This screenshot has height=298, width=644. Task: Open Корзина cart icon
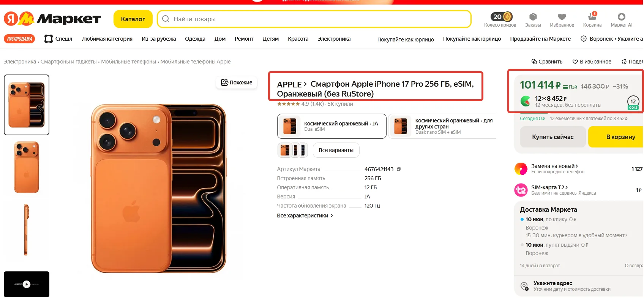tap(592, 20)
